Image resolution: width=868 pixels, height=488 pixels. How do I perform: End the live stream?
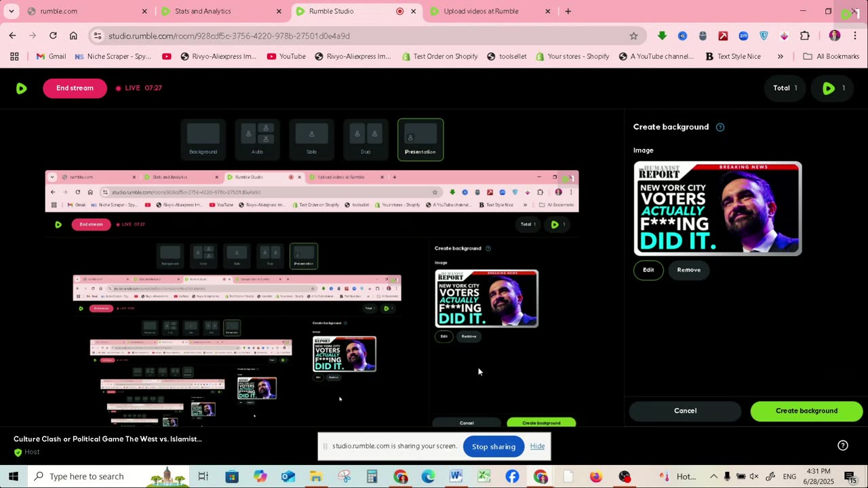pyautogui.click(x=75, y=88)
